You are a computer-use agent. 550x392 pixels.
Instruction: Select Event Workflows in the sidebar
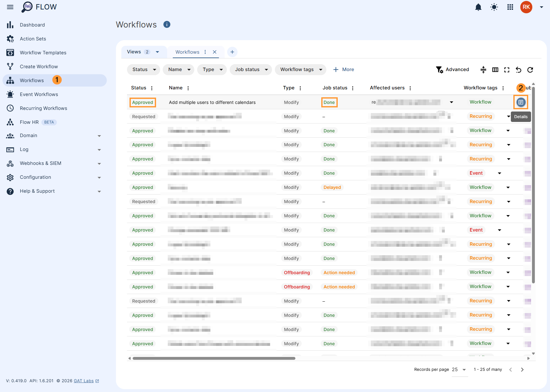pyautogui.click(x=39, y=94)
